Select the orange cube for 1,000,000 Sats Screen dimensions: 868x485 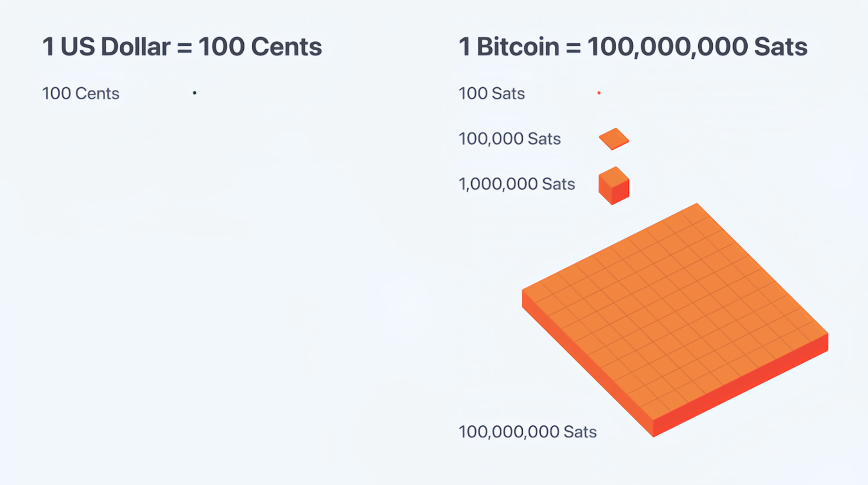pyautogui.click(x=614, y=186)
